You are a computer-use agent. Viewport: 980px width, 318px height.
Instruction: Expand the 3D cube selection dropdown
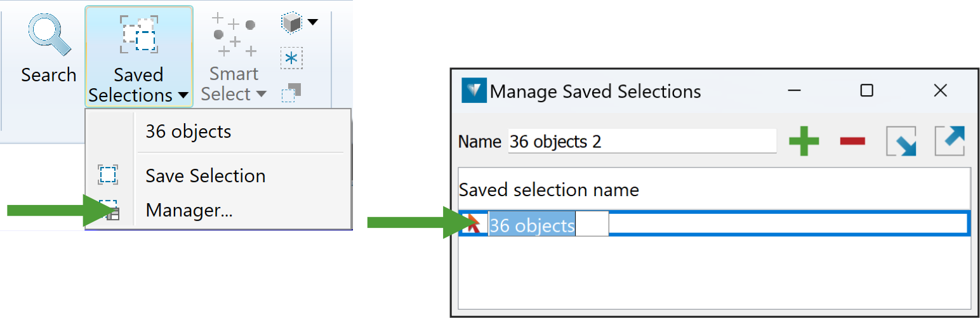click(312, 23)
